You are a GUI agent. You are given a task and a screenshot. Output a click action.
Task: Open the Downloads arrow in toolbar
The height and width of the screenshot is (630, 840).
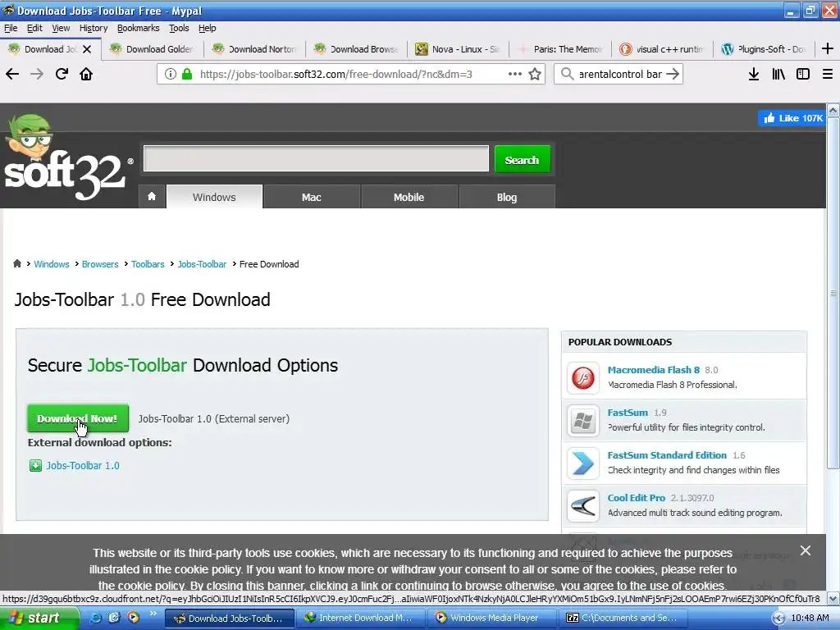(x=754, y=74)
